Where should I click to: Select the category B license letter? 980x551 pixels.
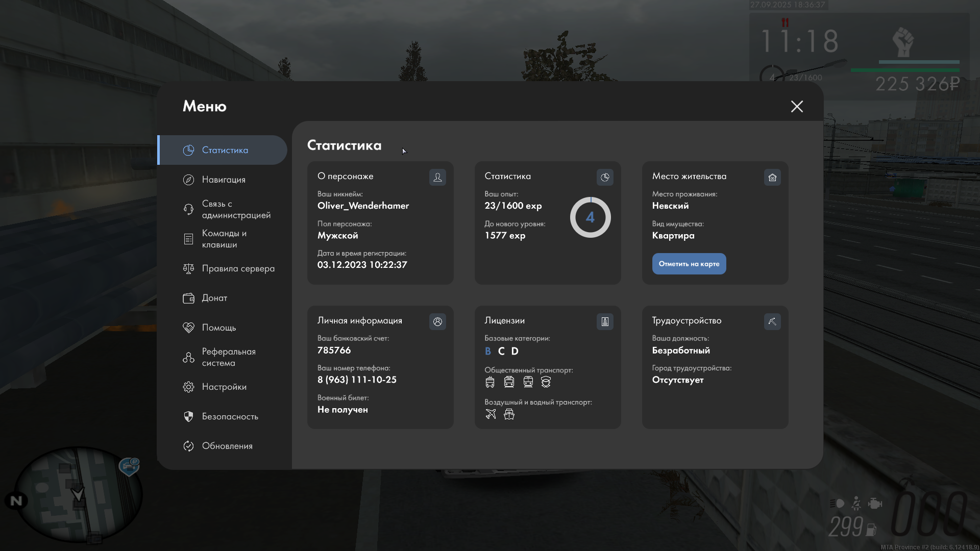(488, 351)
